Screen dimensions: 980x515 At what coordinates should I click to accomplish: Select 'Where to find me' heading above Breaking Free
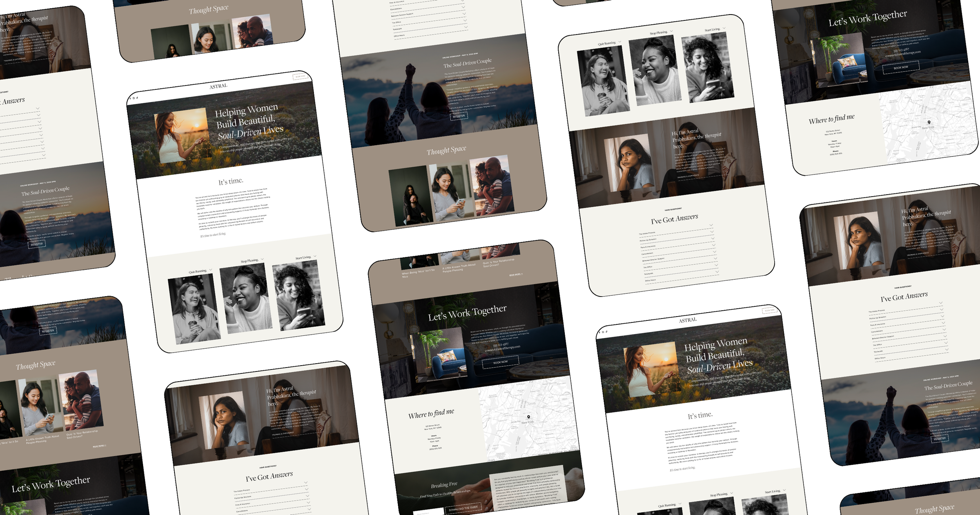431,413
